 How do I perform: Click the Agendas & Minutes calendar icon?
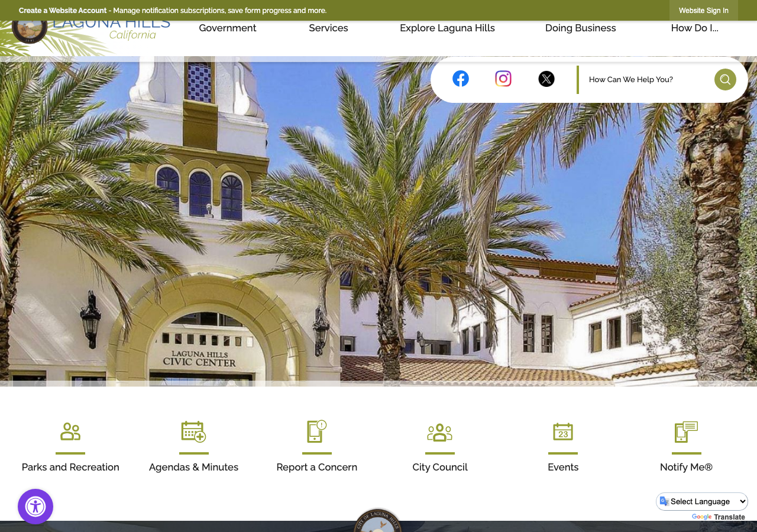click(193, 432)
